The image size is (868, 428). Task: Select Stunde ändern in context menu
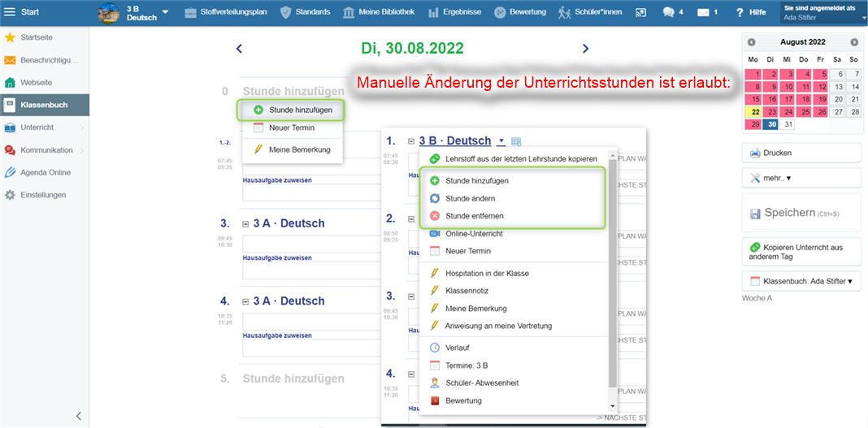[x=470, y=198]
